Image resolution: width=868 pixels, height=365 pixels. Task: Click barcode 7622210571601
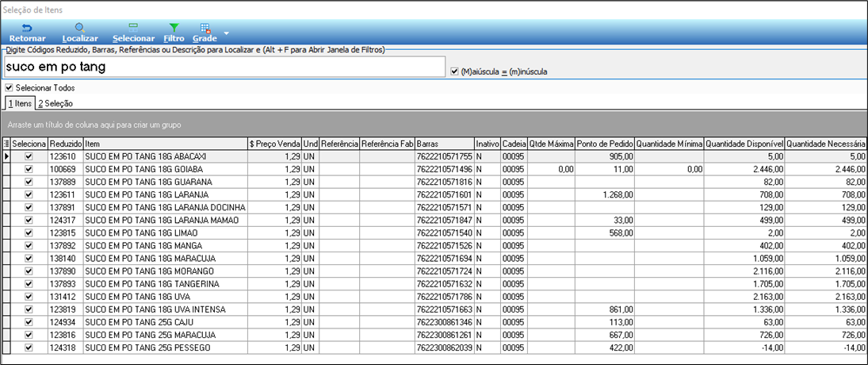pos(445,194)
